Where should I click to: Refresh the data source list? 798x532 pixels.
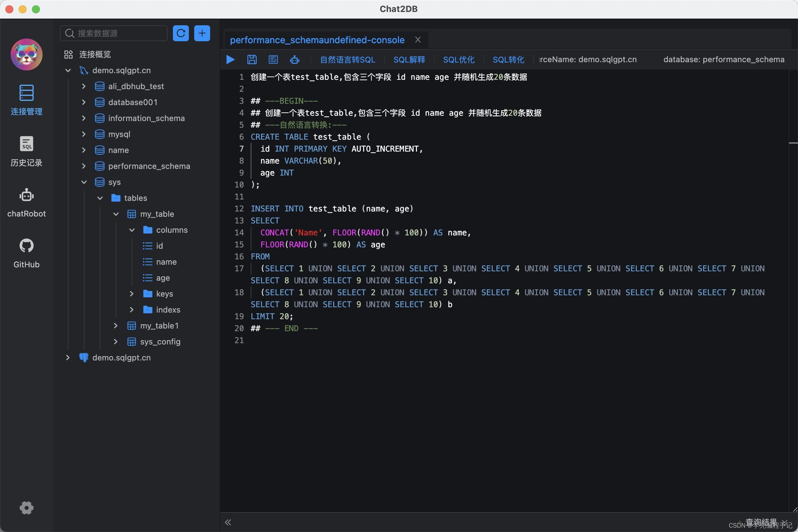click(181, 33)
